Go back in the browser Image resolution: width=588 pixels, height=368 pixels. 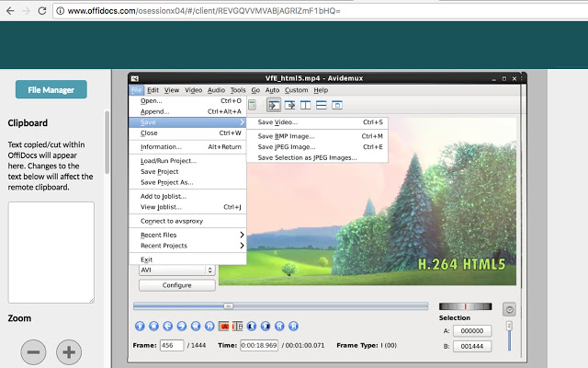click(10, 11)
